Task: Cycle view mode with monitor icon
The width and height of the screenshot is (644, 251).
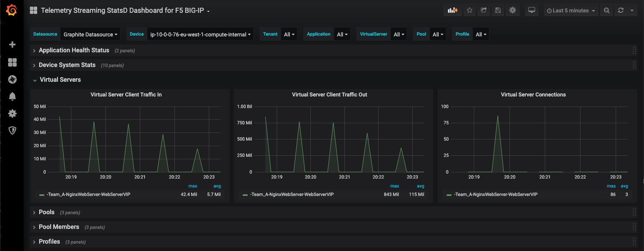Action: pos(532,10)
